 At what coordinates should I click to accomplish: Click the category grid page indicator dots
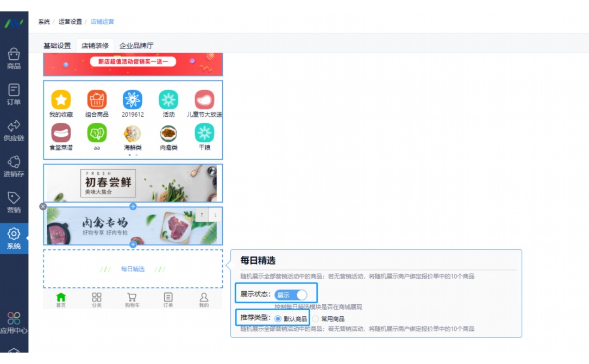pos(133,155)
